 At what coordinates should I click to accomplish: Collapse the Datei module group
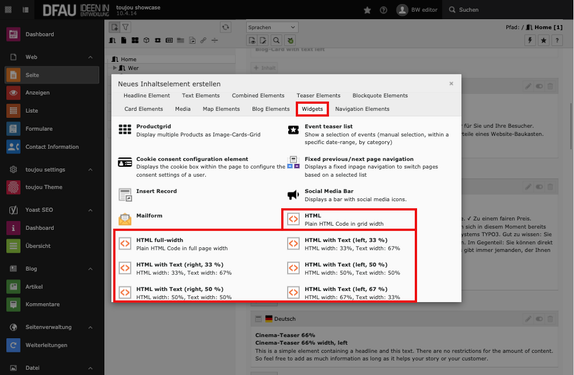tap(90, 368)
